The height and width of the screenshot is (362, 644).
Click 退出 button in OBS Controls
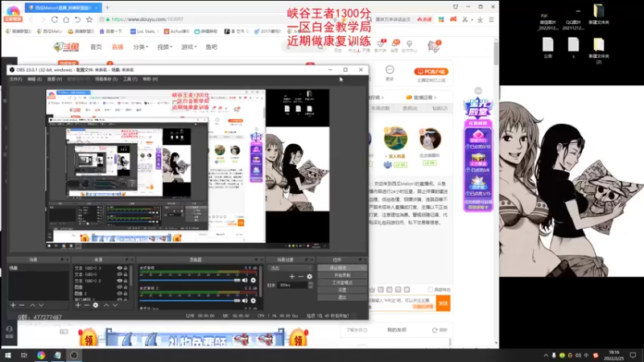(x=342, y=297)
